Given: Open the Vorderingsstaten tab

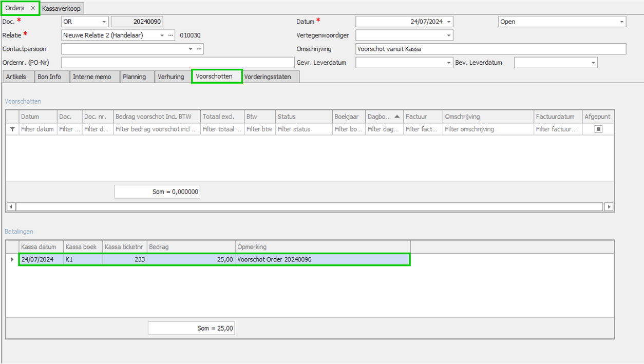Looking at the screenshot, I should [267, 76].
